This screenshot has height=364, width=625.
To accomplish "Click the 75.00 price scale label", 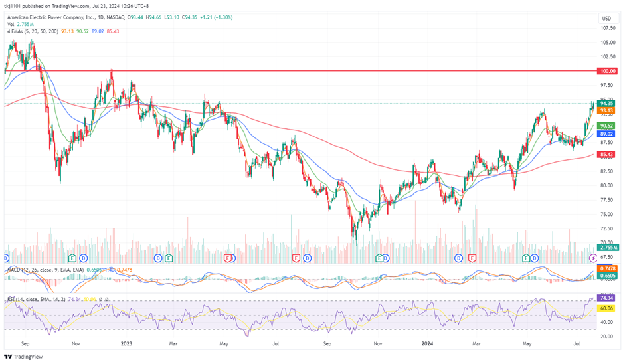I will coord(608,214).
